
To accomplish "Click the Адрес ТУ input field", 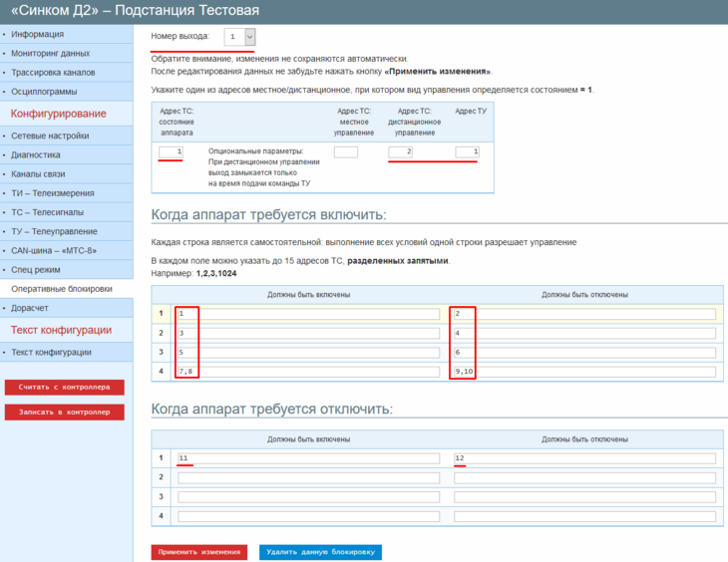I will click(467, 151).
